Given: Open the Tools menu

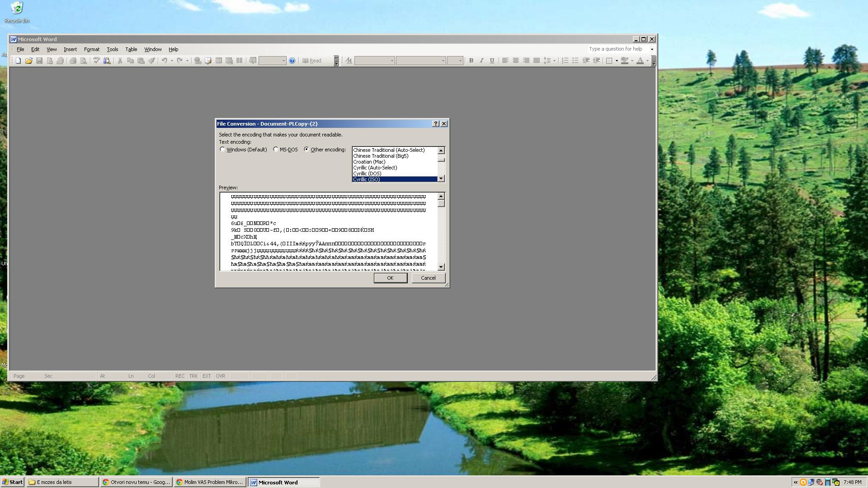Looking at the screenshot, I should click(x=112, y=49).
